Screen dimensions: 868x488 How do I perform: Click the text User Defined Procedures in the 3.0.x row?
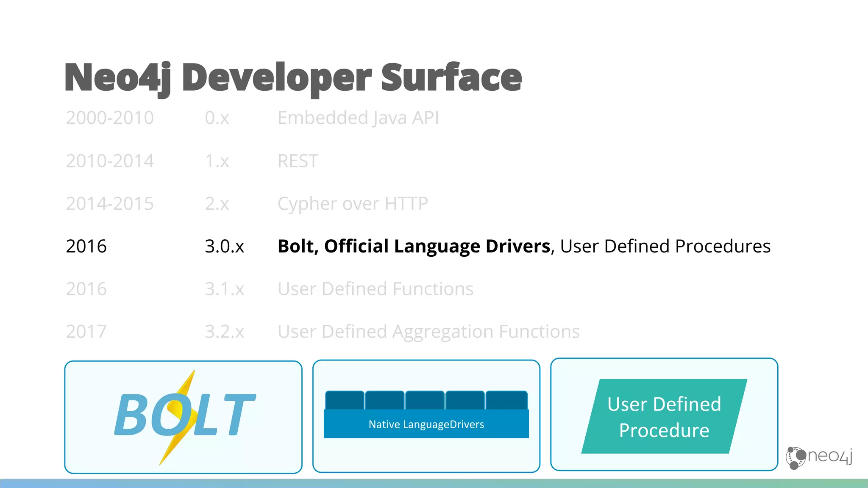[x=665, y=247]
